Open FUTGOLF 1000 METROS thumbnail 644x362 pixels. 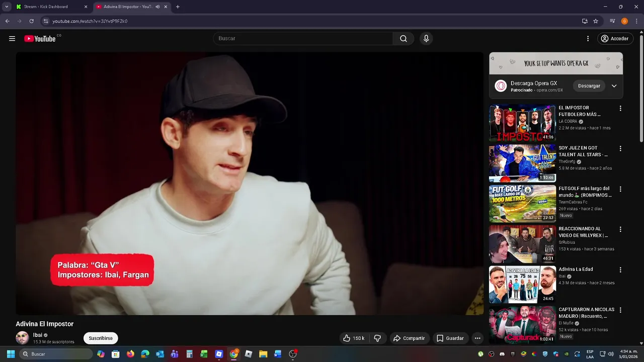522,204
